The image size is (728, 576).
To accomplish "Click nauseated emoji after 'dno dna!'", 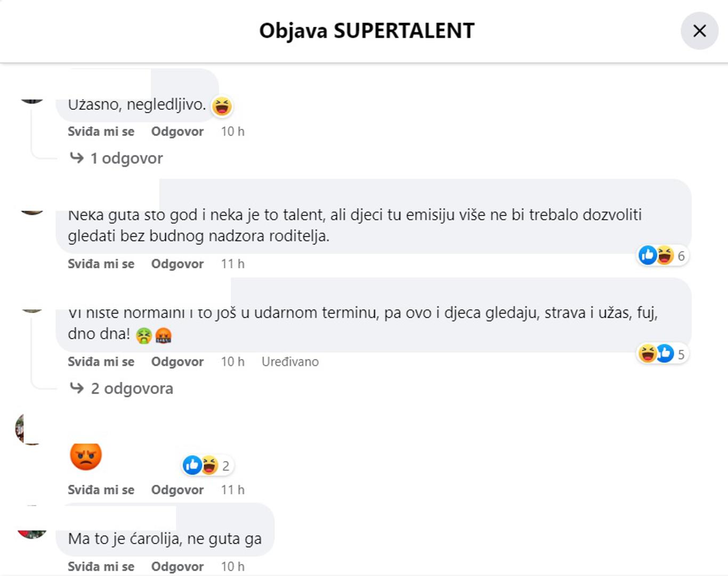I will 144,335.
